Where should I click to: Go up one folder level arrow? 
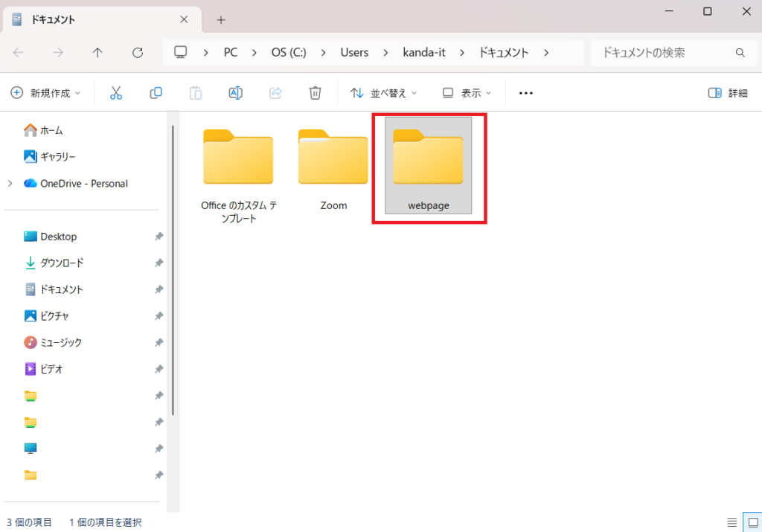point(97,53)
